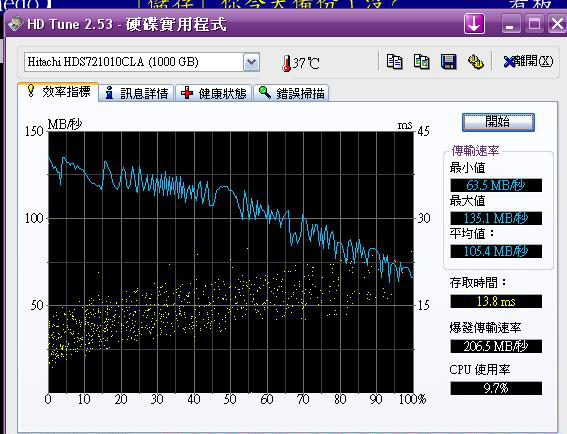
Task: Maximize the HD Tune window
Action: click(x=534, y=24)
